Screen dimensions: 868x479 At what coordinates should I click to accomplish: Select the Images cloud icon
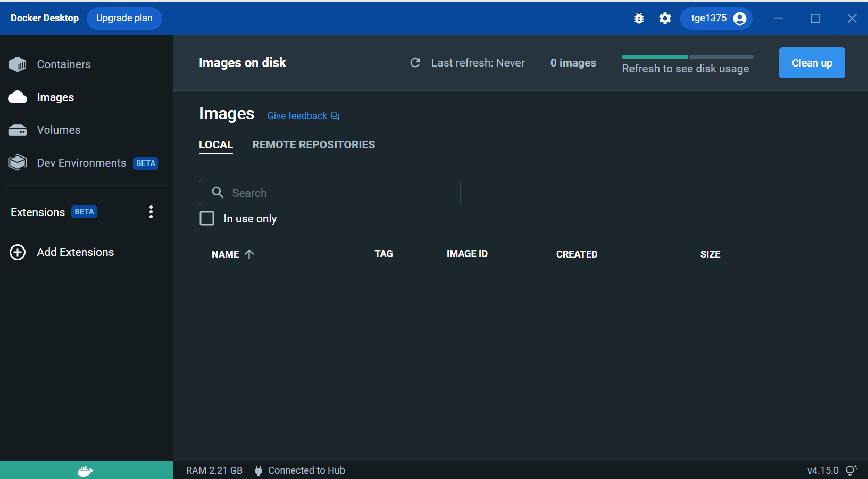[x=18, y=97]
